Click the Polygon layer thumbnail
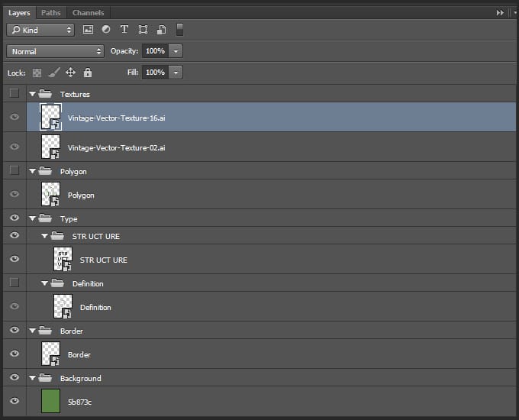The width and height of the screenshot is (519, 420). (x=50, y=194)
